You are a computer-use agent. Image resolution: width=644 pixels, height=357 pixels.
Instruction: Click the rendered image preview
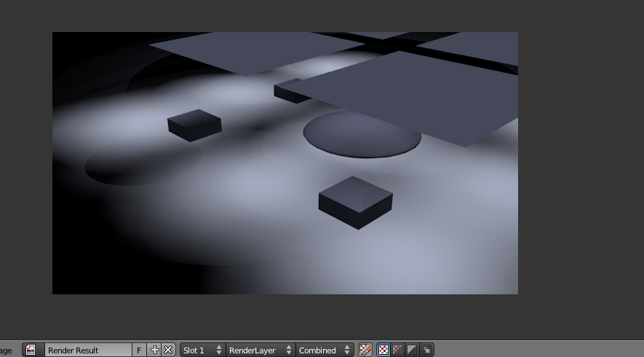point(285,163)
